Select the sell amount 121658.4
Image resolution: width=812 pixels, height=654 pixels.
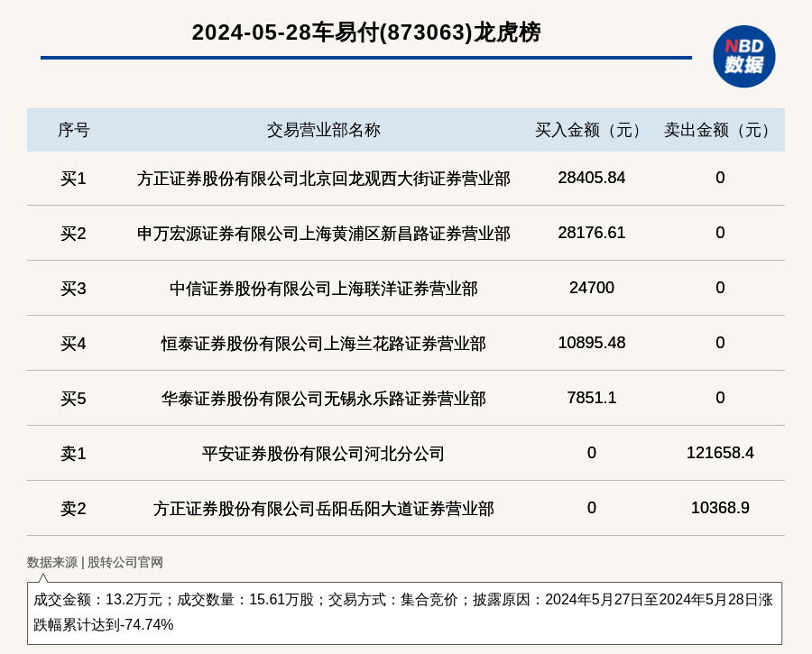click(720, 453)
